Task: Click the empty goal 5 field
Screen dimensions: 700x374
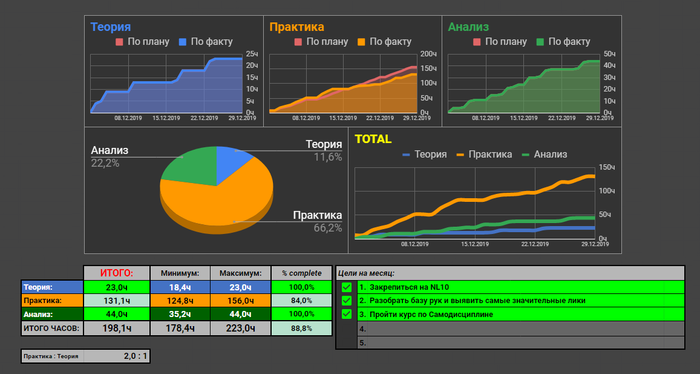Action: (x=521, y=343)
